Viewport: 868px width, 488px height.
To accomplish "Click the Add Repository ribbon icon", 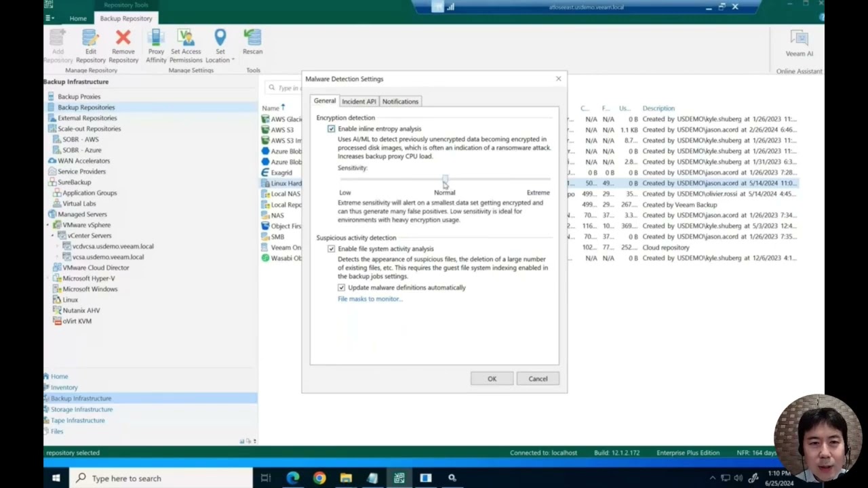I will 58,37.
